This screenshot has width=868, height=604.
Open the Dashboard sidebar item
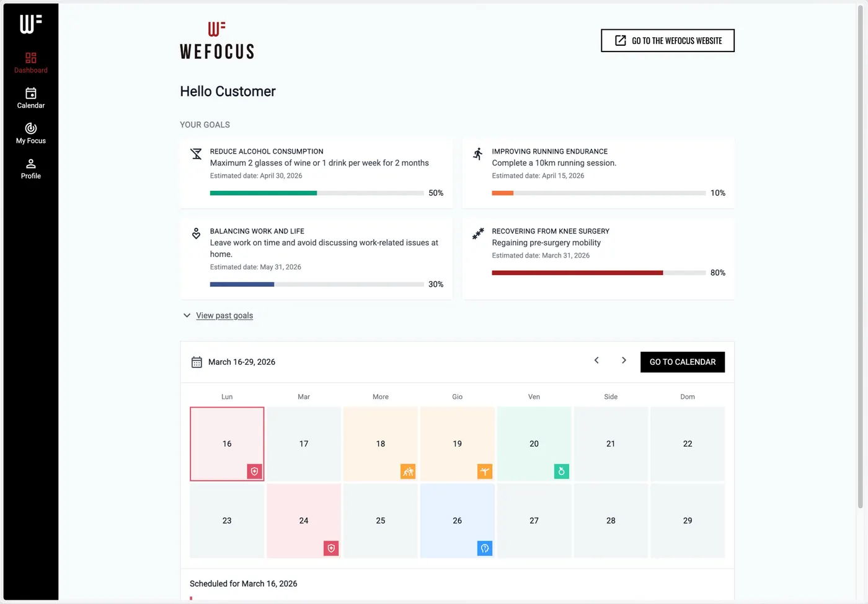[31, 63]
